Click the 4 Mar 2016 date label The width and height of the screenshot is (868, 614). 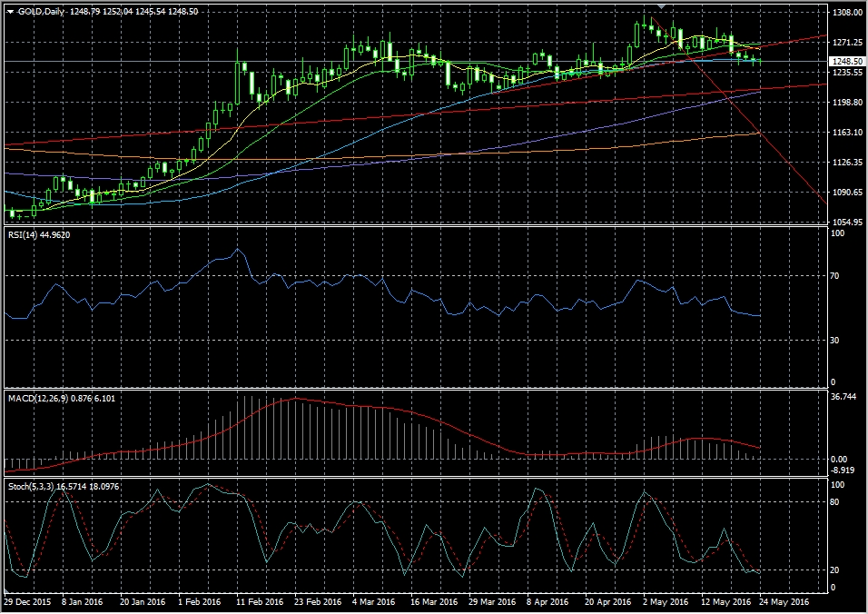373,601
